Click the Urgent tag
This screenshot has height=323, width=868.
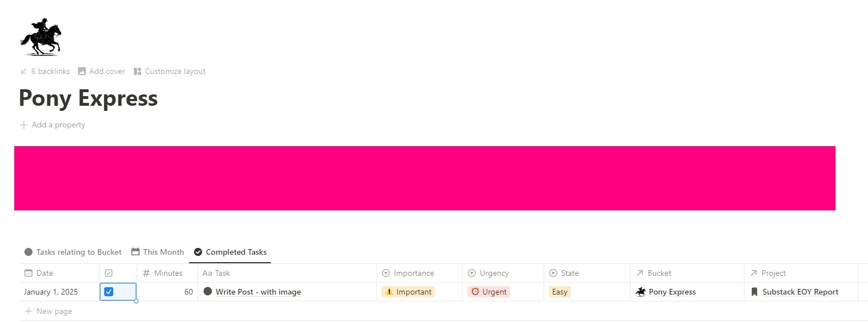(489, 292)
